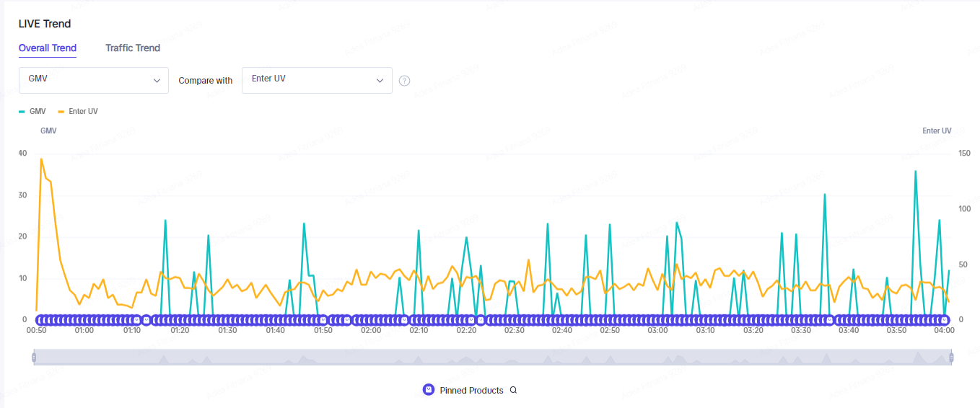Click the right handle of the range slider
This screenshot has height=408, width=980.
tap(951, 358)
